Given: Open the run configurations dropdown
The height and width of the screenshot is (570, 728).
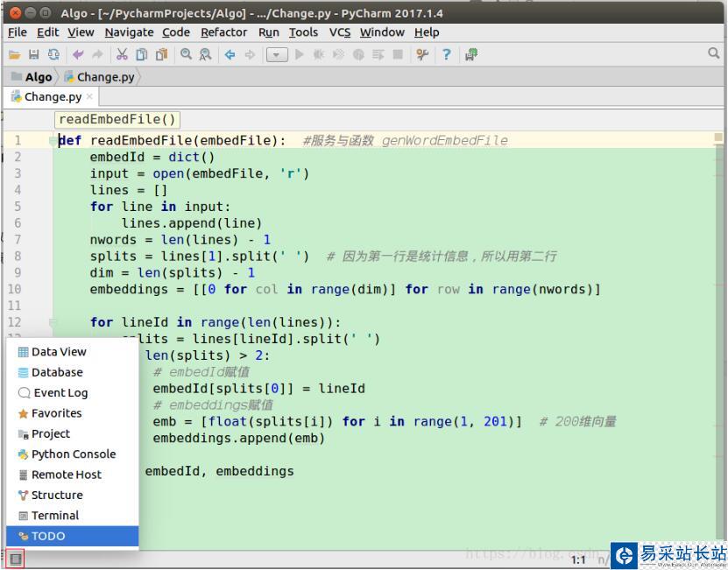Looking at the screenshot, I should (276, 53).
